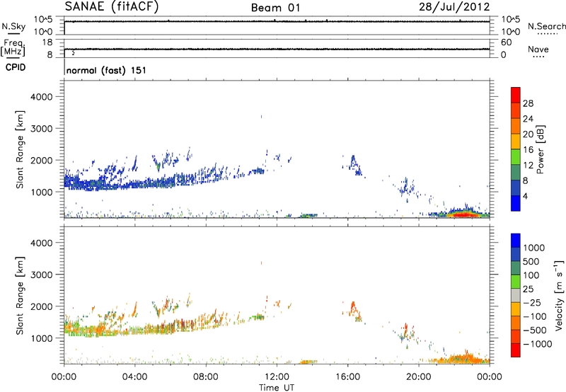Click the 28 dB colorbar label
Viewport: 566px width, 392px height.
click(x=528, y=103)
